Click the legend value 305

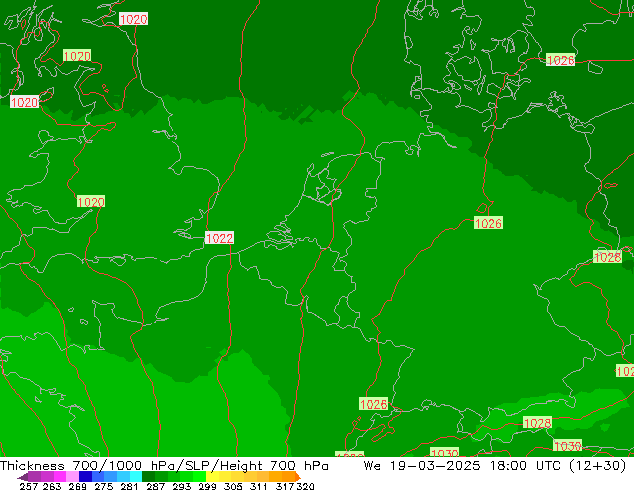click(x=233, y=486)
